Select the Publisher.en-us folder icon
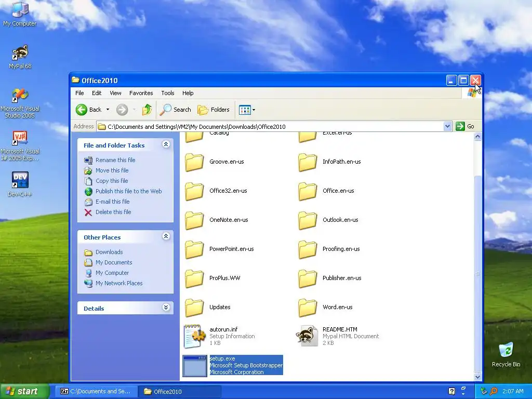This screenshot has width=532, height=399. point(308,278)
